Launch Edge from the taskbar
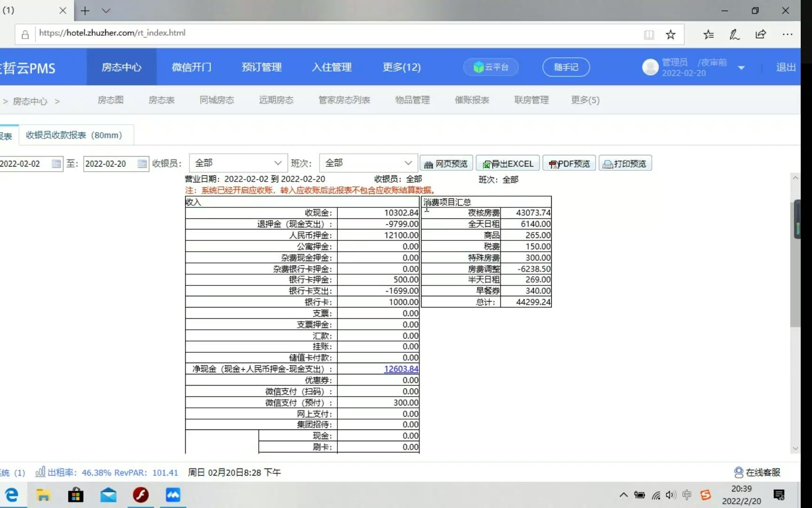The image size is (812, 508). tap(12, 495)
